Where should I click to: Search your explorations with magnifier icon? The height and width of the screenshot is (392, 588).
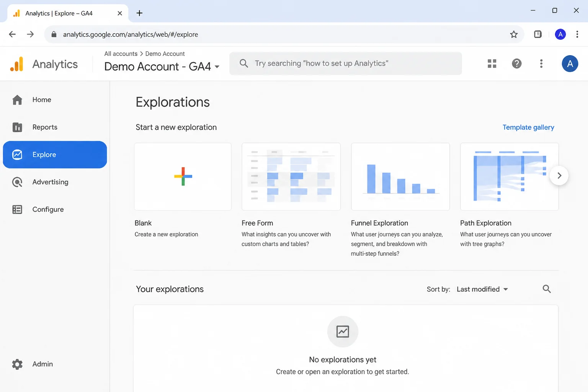pyautogui.click(x=547, y=289)
